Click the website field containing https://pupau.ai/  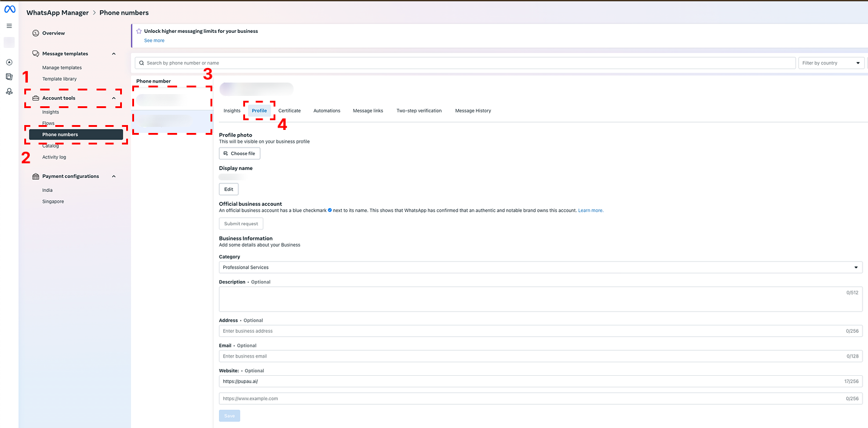(x=540, y=381)
